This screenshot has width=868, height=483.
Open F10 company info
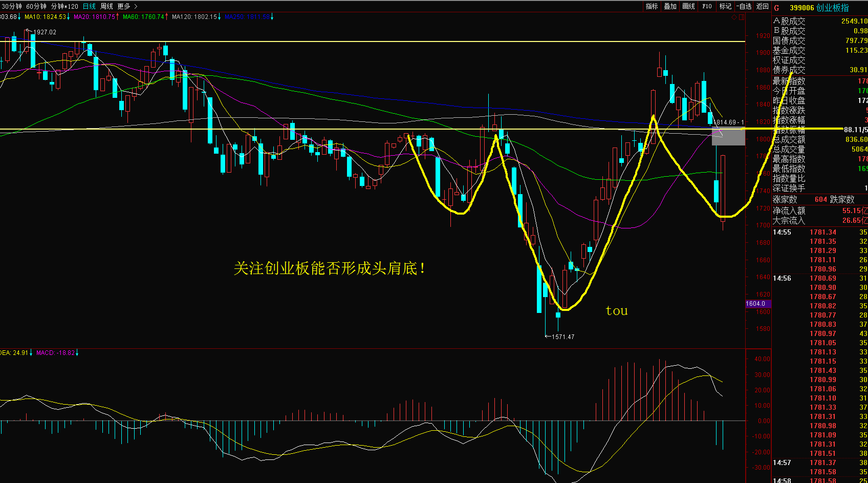[x=707, y=6]
